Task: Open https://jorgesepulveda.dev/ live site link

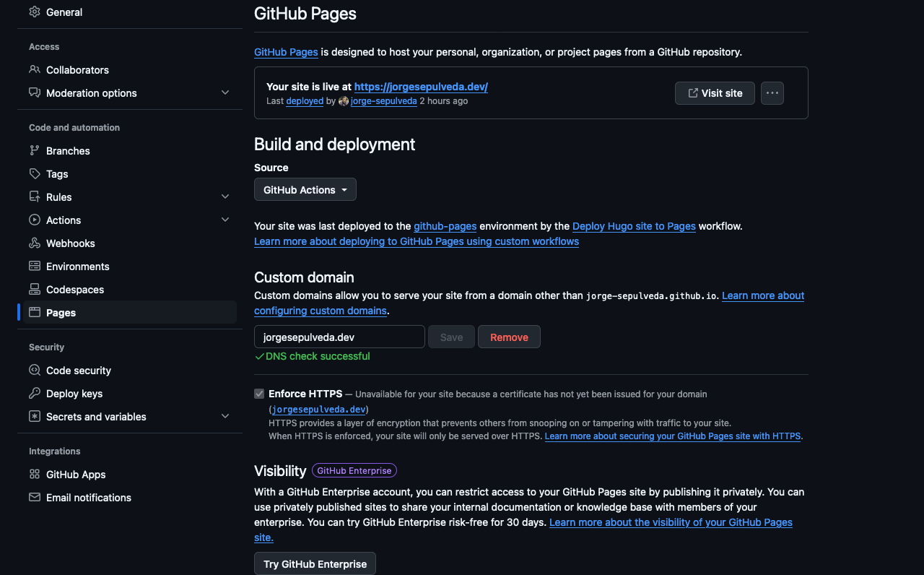Action: [x=421, y=87]
